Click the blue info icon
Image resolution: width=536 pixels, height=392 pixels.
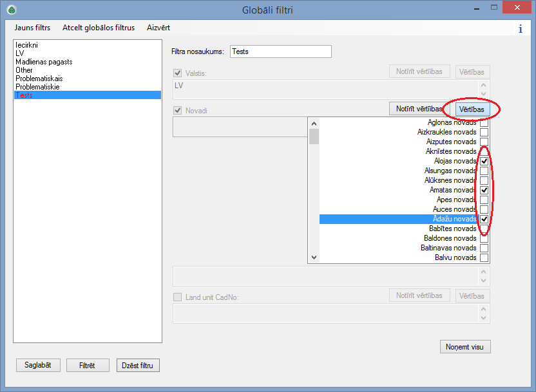coord(520,29)
